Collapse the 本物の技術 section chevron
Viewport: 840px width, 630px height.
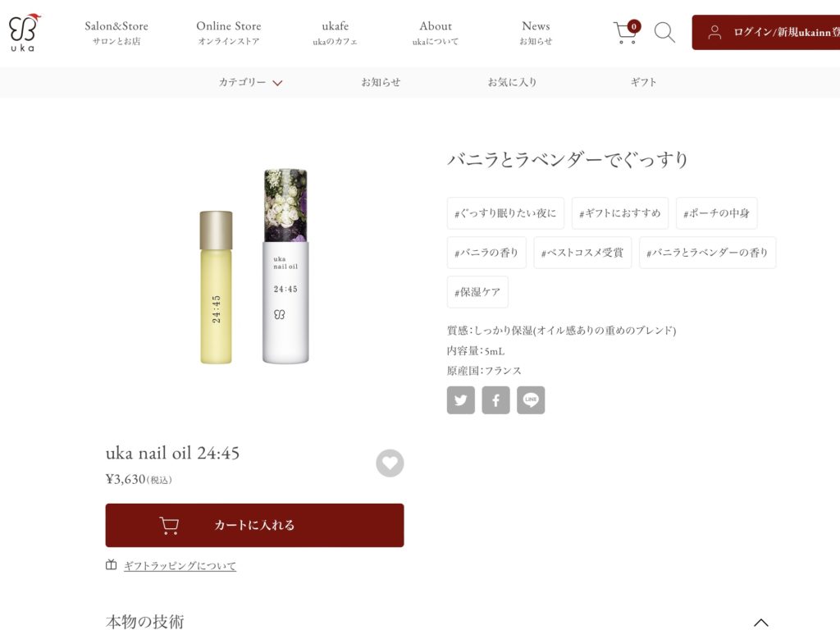(760, 622)
